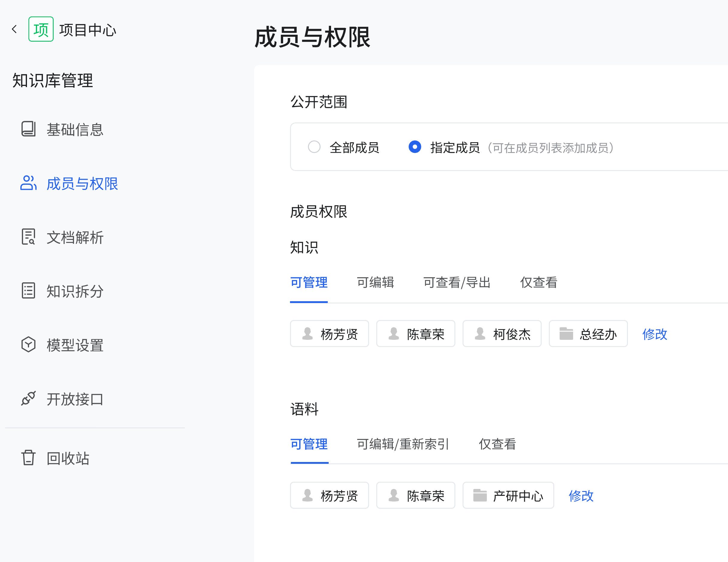Click the 柯俊杰 member tag

click(502, 334)
